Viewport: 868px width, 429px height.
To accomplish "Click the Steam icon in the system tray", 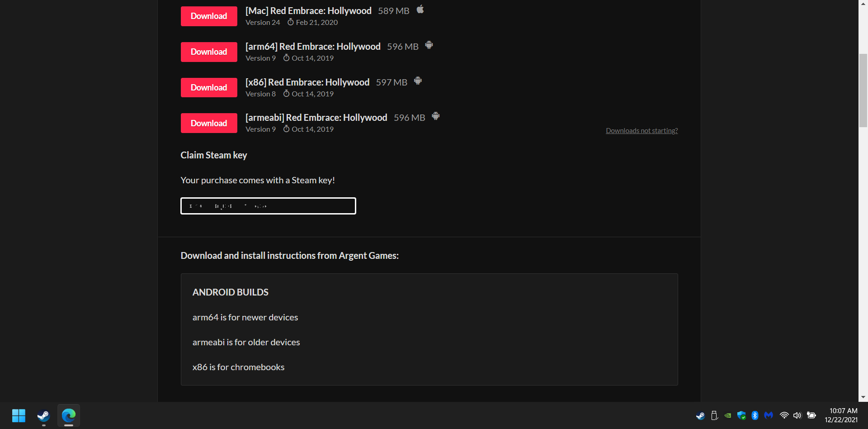I will point(700,415).
